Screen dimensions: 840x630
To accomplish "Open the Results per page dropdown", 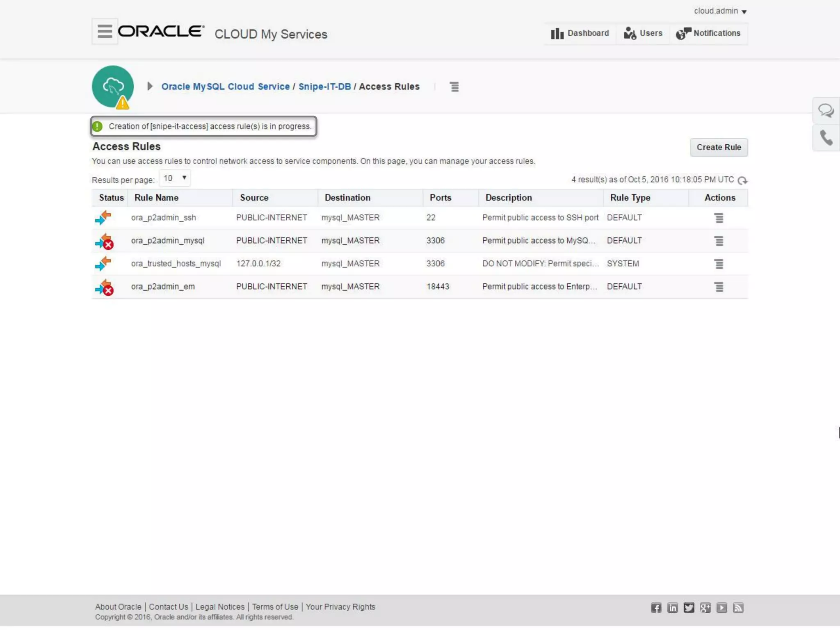I will pos(175,178).
